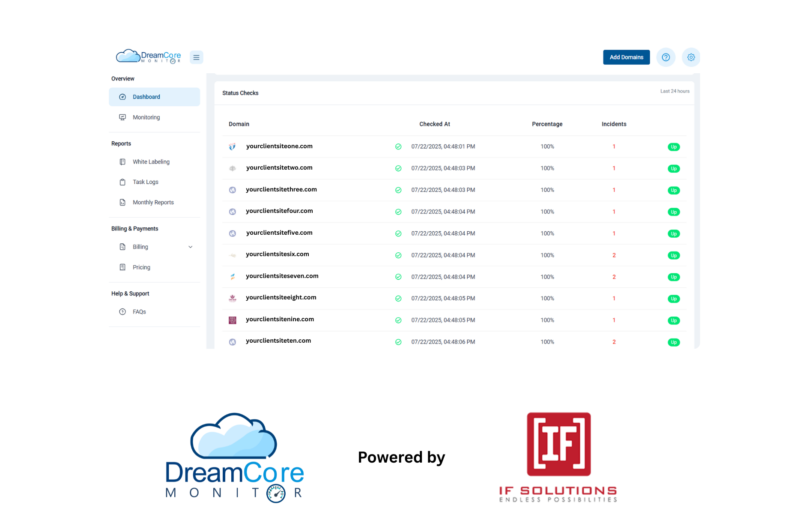
Task: Open yourclientsitesix.com domain link
Action: pos(278,254)
